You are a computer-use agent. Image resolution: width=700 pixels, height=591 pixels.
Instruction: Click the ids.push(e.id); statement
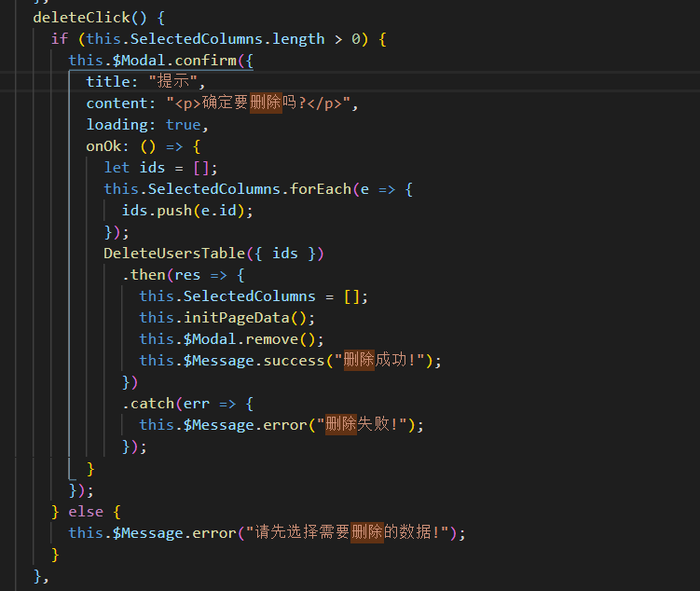coord(187,211)
